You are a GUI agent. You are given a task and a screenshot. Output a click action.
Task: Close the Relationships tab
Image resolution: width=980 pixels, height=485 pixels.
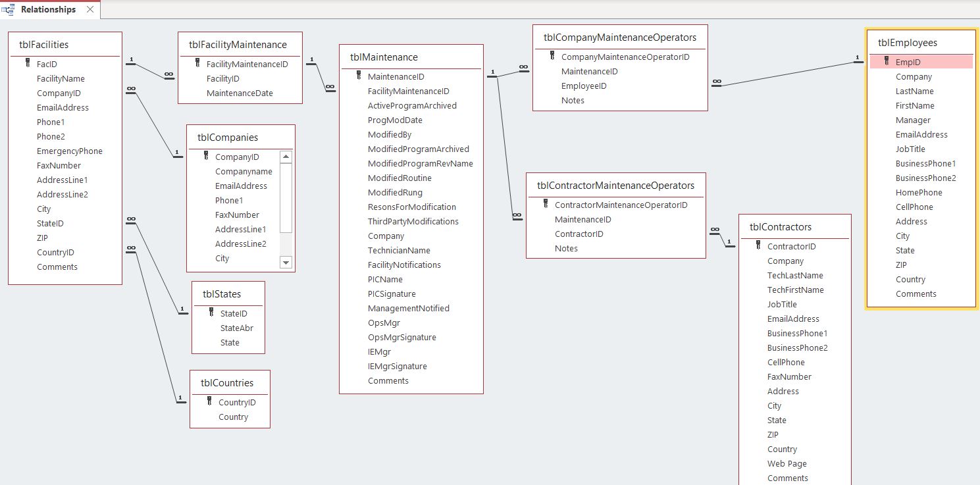point(90,10)
